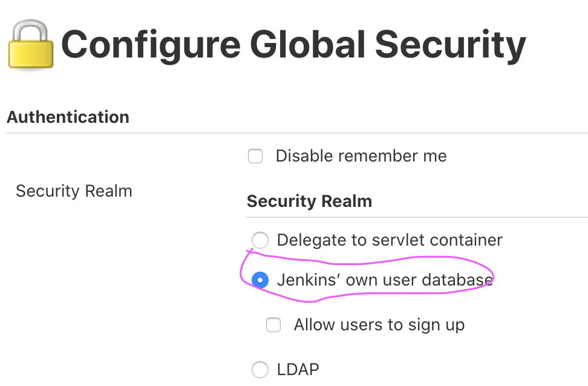
Task: Select the Delegate to servlet container option
Action: click(x=260, y=240)
